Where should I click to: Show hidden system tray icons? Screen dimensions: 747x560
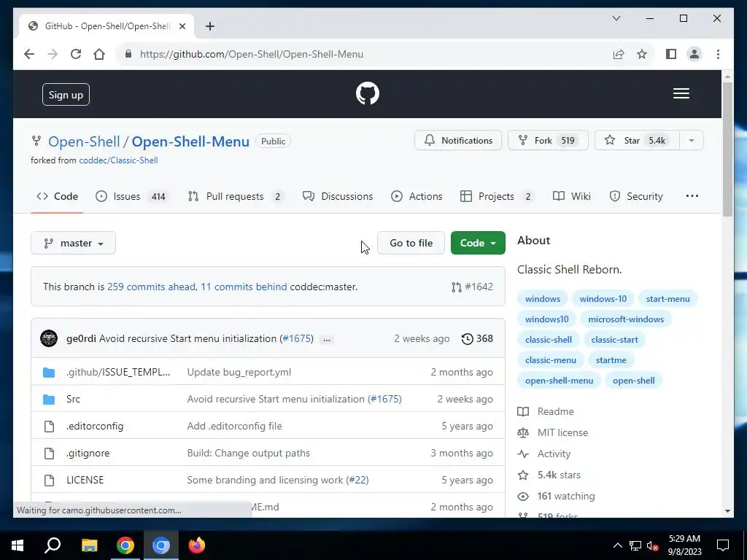click(617, 545)
